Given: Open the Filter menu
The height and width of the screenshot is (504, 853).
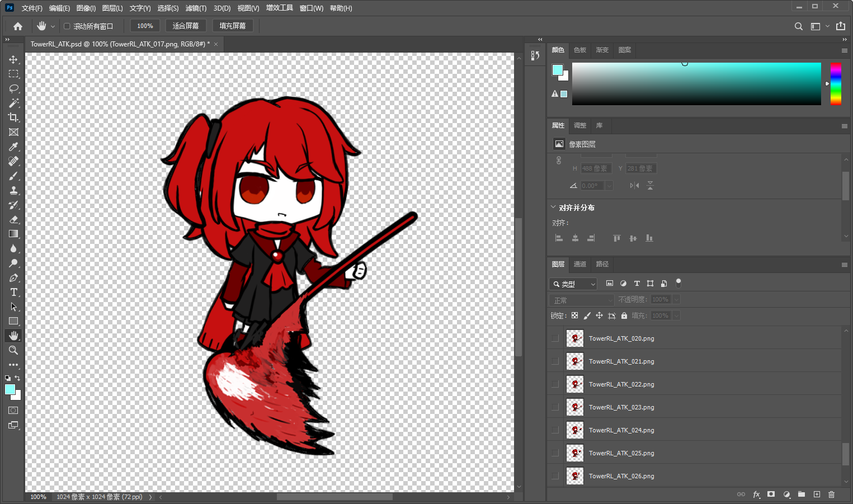Looking at the screenshot, I should [196, 8].
